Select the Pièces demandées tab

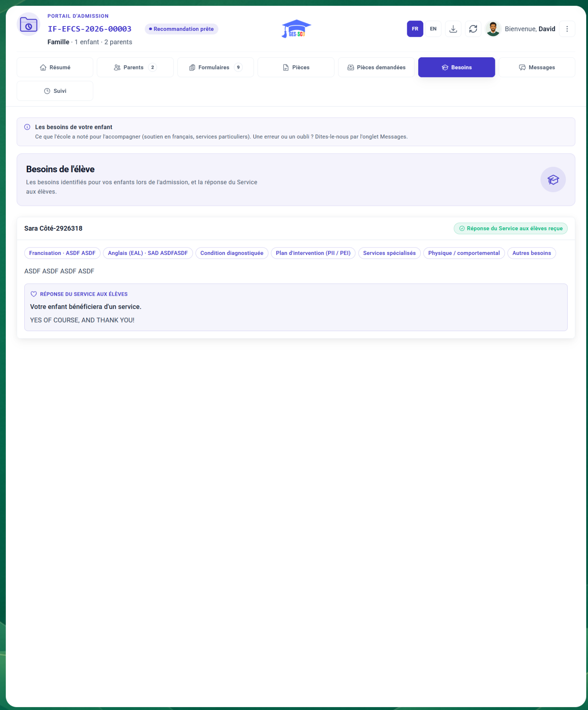pyautogui.click(x=376, y=67)
